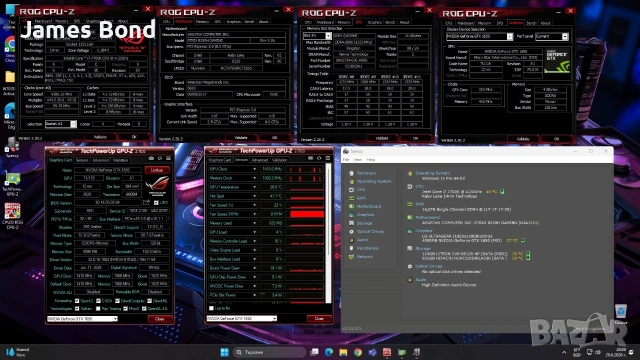
Task: Click the screenshot camera icon in GPU-Z Graphics Card window
Action: (151, 159)
